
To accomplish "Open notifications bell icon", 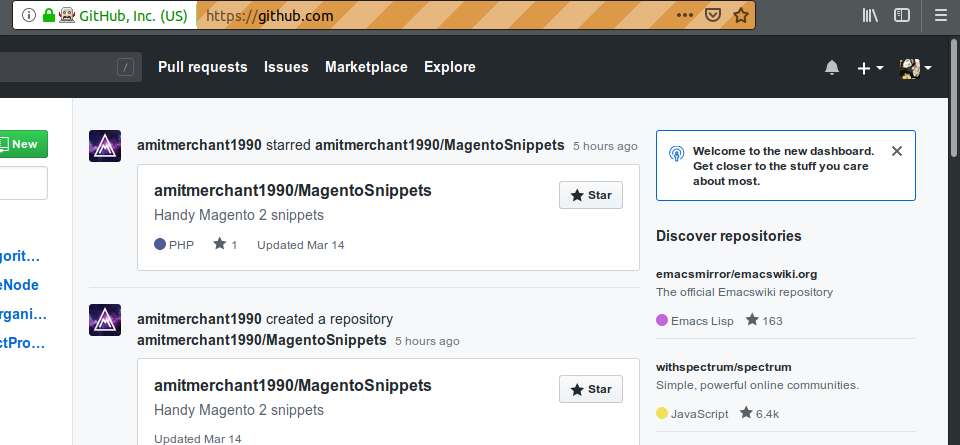I will pos(831,67).
